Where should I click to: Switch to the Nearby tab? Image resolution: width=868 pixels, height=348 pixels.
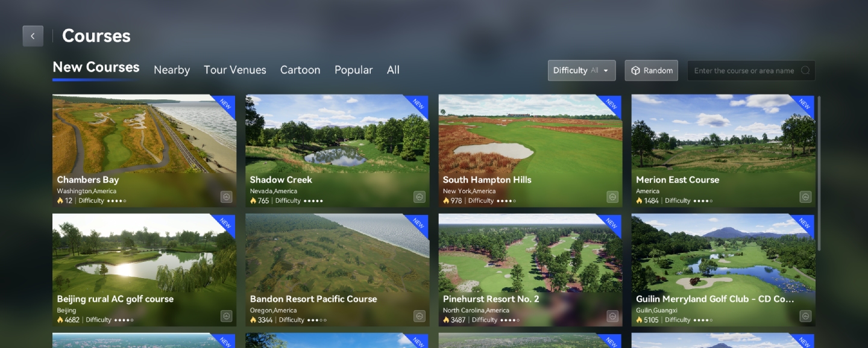(x=172, y=70)
